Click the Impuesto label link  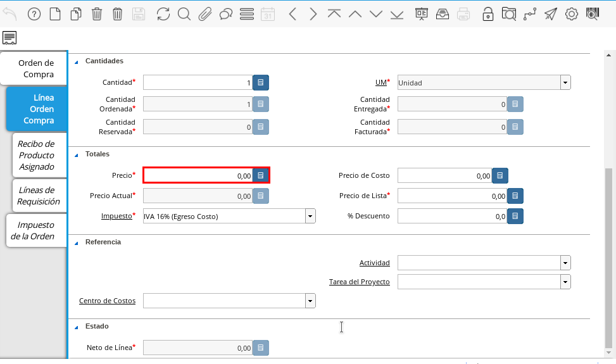click(116, 216)
